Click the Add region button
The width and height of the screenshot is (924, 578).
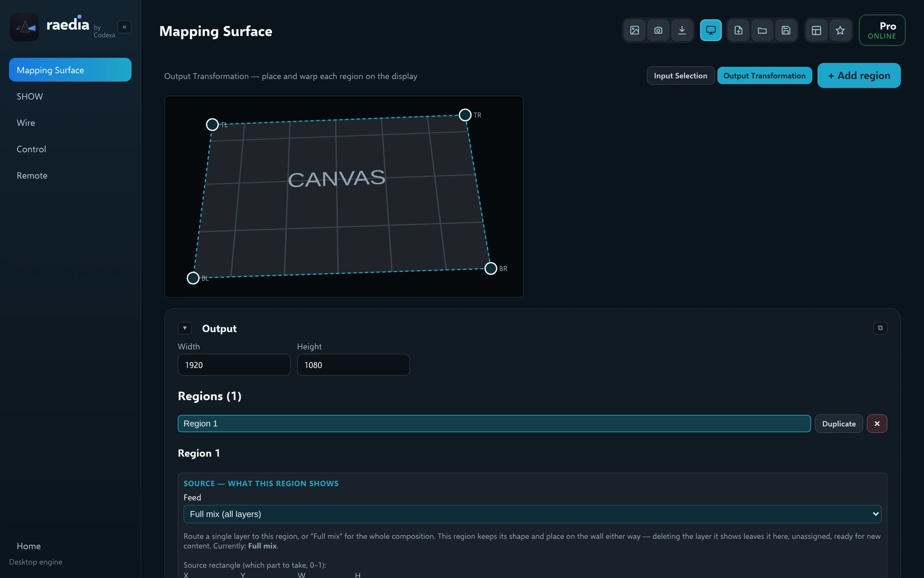pos(859,76)
